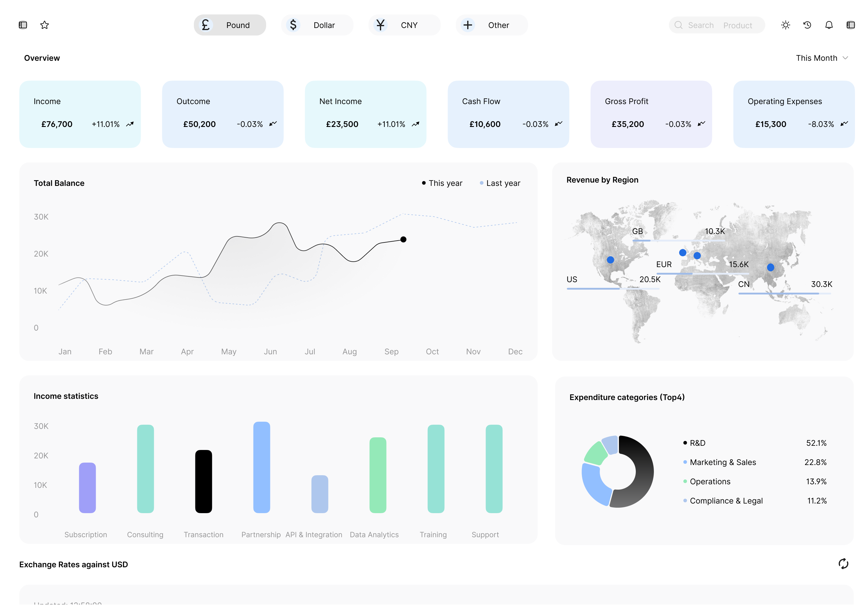Toggle the left sidebar panel icon
Image resolution: width=867 pixels, height=616 pixels.
point(23,25)
